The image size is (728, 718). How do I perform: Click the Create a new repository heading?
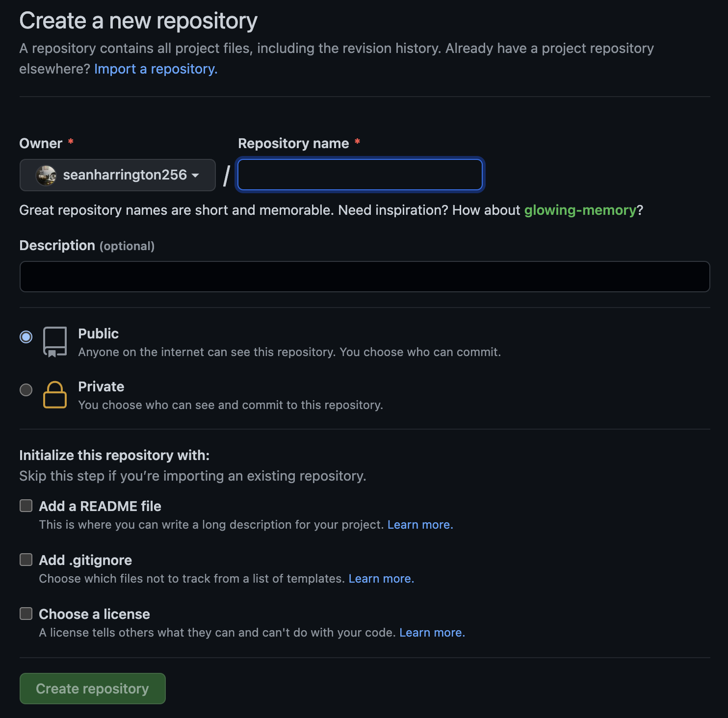(138, 21)
